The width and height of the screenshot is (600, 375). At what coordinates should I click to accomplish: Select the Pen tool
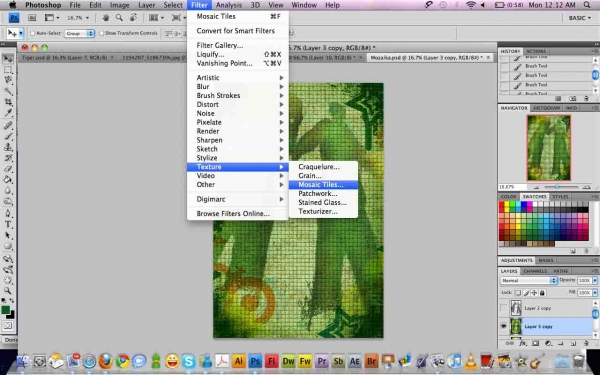click(x=8, y=213)
